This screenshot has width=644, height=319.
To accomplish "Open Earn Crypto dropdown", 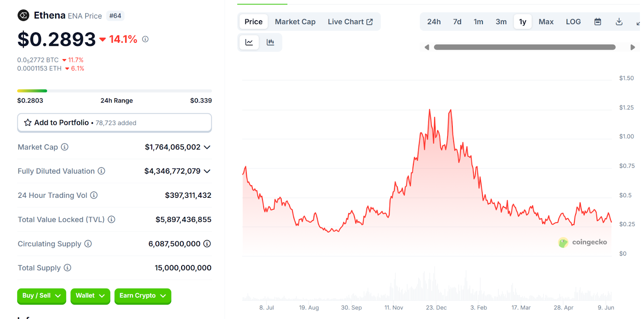I will [x=143, y=296].
